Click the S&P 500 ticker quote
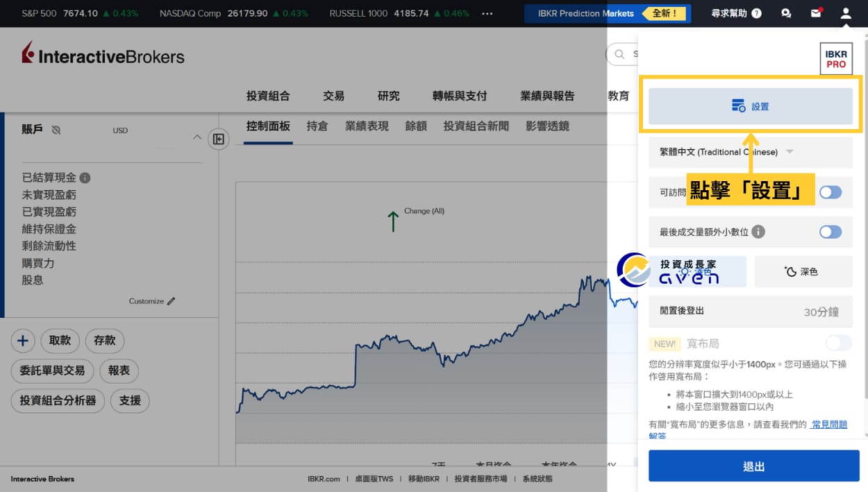This screenshot has height=492, width=868. 80,13
